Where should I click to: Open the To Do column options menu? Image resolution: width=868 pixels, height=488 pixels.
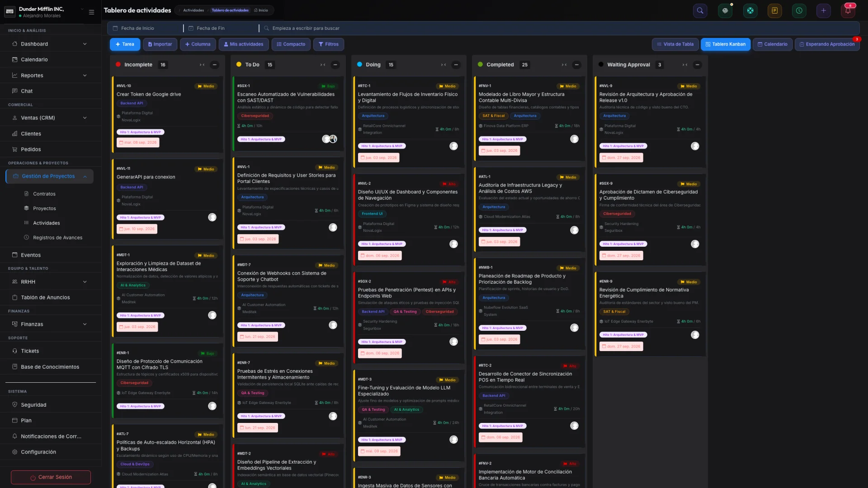(335, 65)
